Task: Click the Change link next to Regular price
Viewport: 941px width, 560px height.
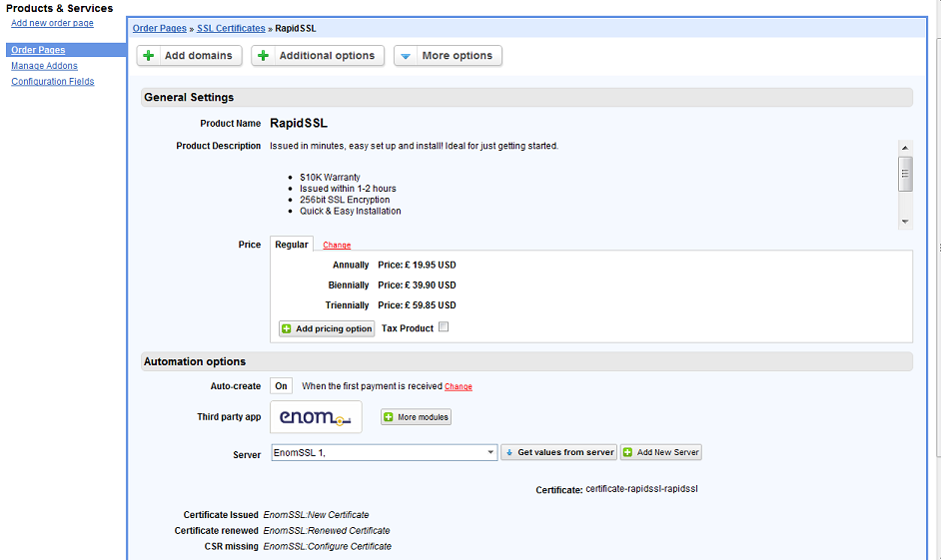Action: pos(337,245)
